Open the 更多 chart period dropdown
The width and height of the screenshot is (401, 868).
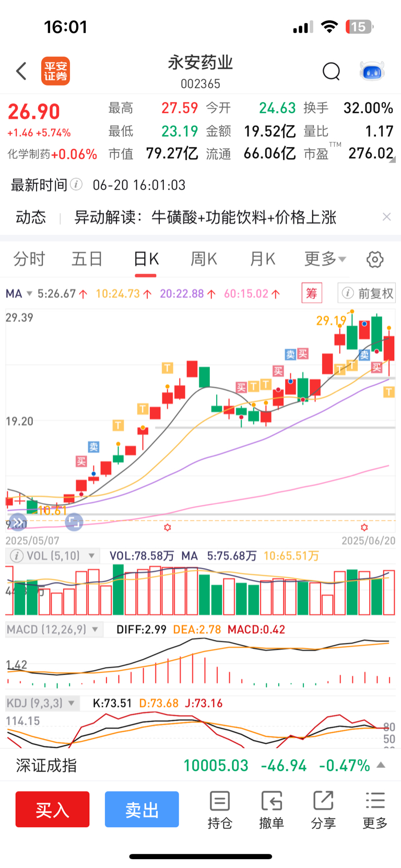click(x=325, y=259)
